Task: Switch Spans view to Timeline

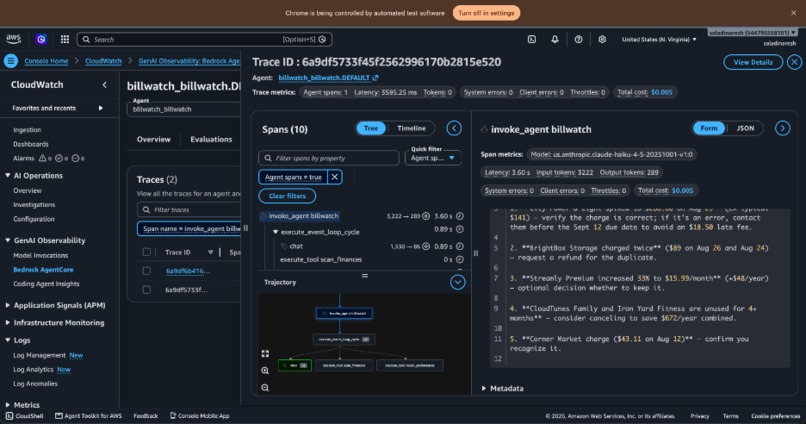Action: [411, 128]
